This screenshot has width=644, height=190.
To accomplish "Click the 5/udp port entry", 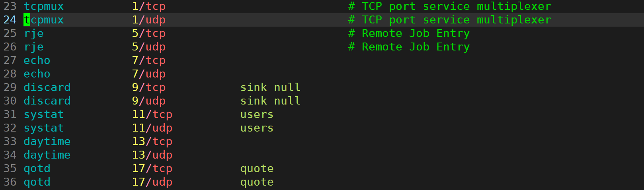I will [x=149, y=47].
